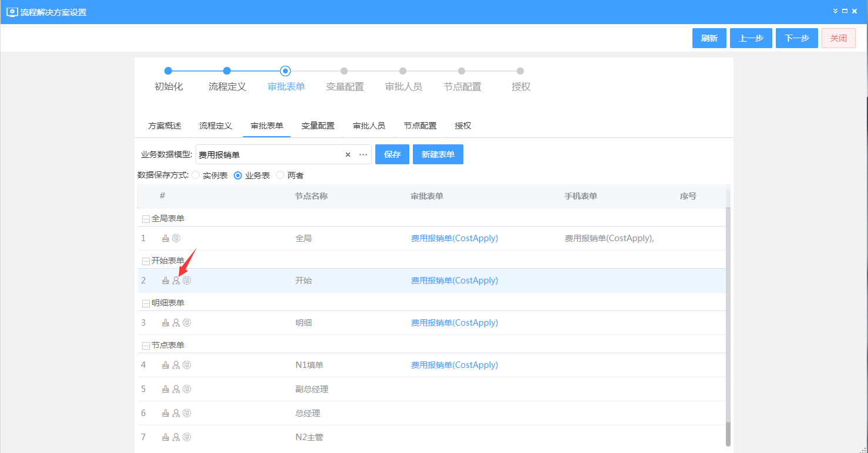The image size is (868, 453).
Task: Switch to the 节点配置 tab
Action: click(420, 126)
